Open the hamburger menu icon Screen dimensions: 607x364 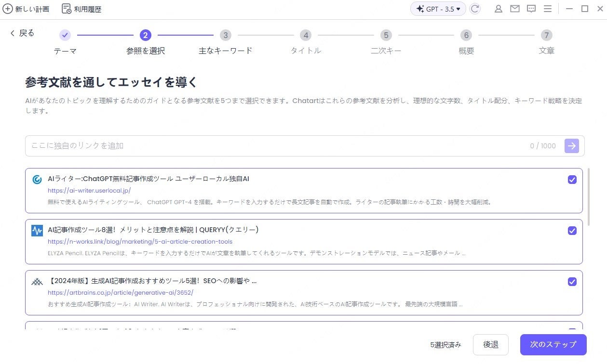tap(547, 9)
